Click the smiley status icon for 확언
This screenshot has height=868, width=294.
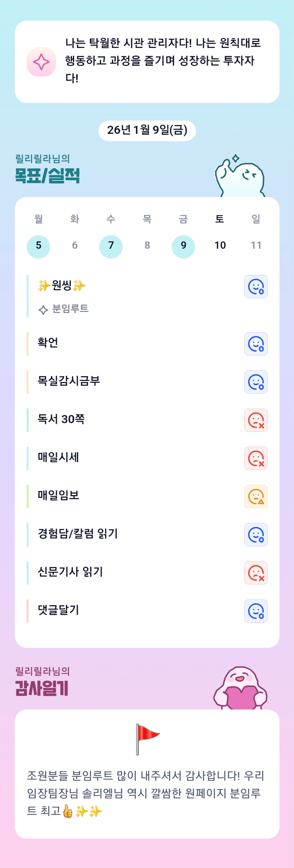[x=256, y=344]
